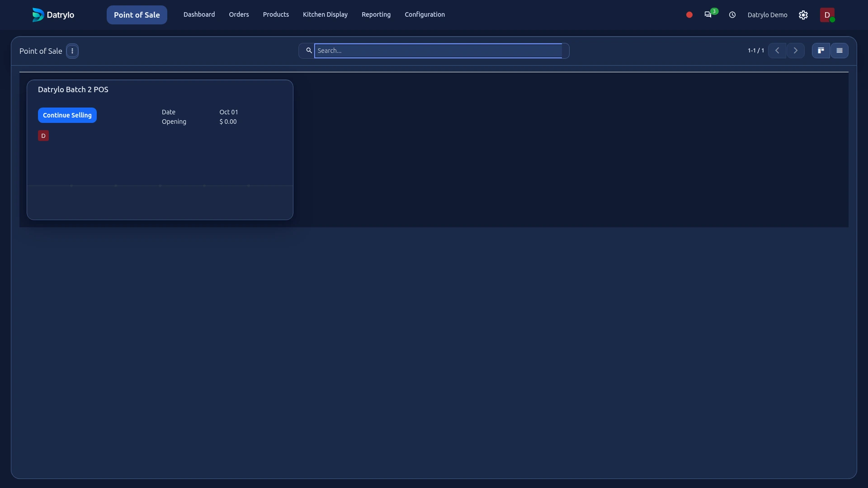Click the Datrylo logo in the navbar
This screenshot has height=488, width=868.
click(x=53, y=15)
